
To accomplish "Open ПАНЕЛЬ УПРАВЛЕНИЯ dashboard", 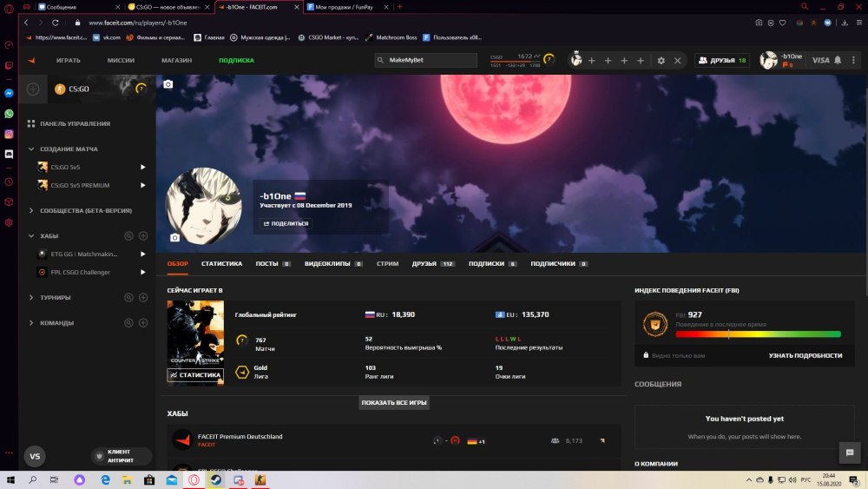I will [x=69, y=123].
